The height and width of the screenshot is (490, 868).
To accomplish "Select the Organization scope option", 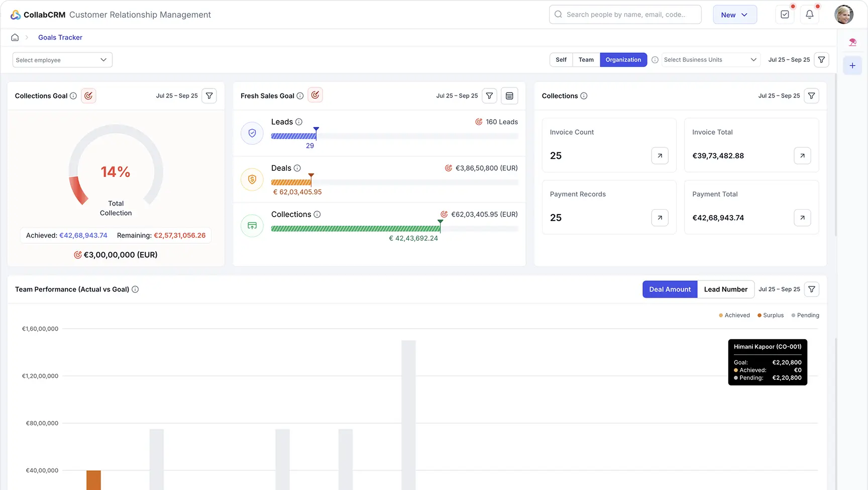I will pyautogui.click(x=623, y=60).
